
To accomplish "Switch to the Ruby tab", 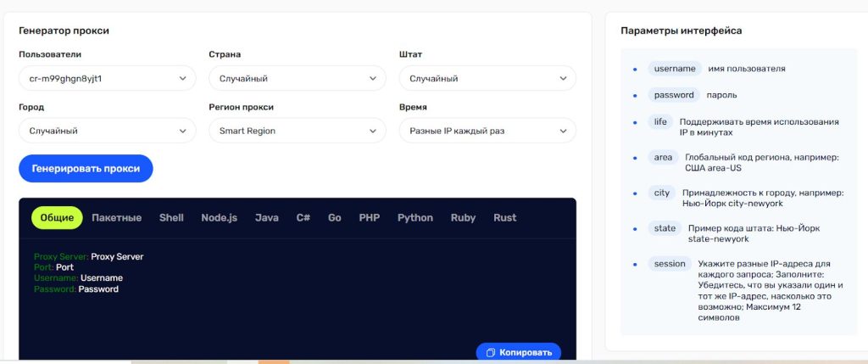I will pos(463,218).
